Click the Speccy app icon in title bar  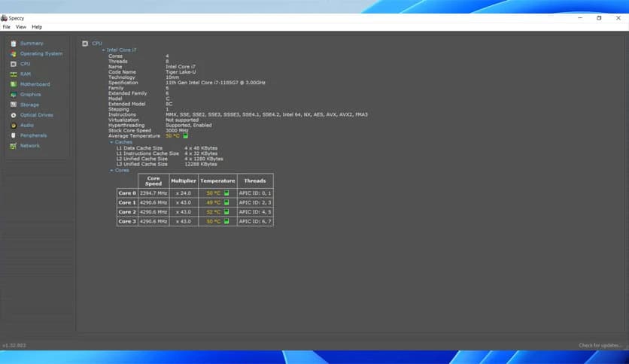[x=4, y=18]
